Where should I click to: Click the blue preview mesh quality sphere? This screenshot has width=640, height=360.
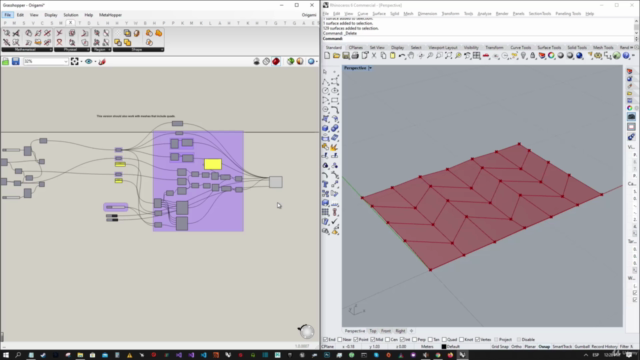311,61
